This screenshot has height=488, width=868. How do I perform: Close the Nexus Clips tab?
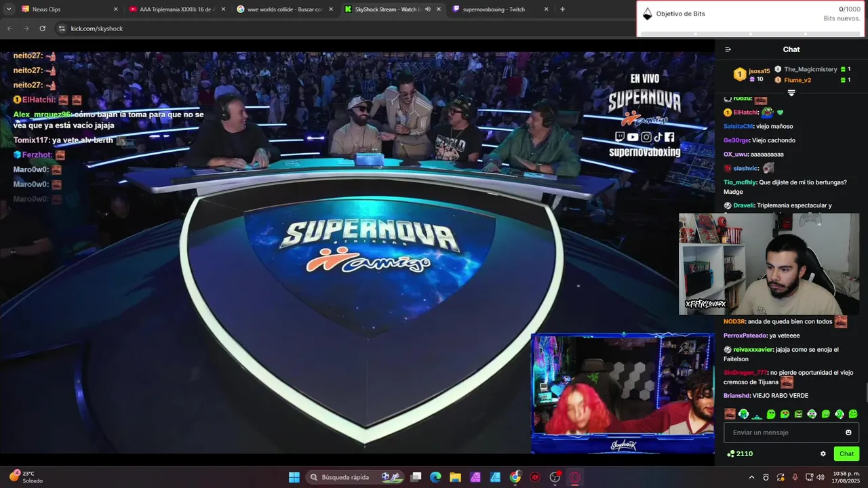[x=115, y=9]
